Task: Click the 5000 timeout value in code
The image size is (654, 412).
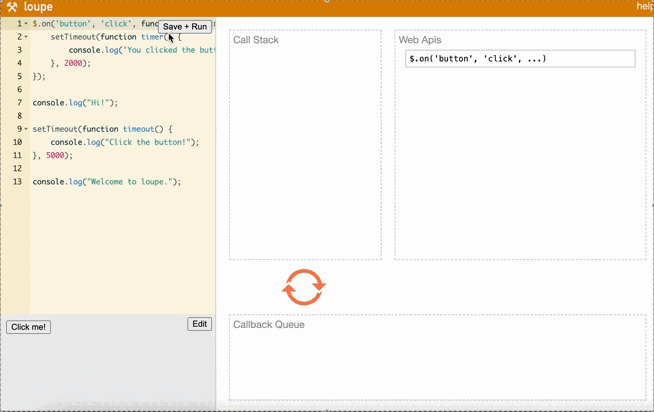Action: click(57, 156)
